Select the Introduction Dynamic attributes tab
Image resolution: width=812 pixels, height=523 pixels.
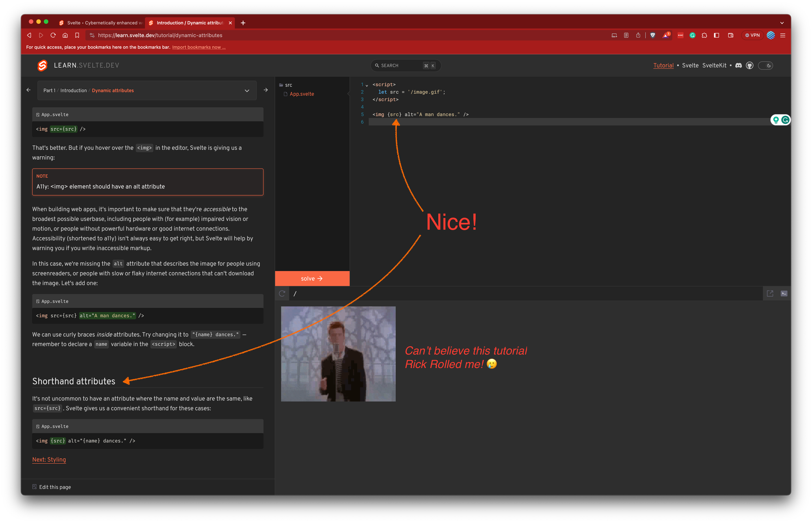[x=189, y=23]
